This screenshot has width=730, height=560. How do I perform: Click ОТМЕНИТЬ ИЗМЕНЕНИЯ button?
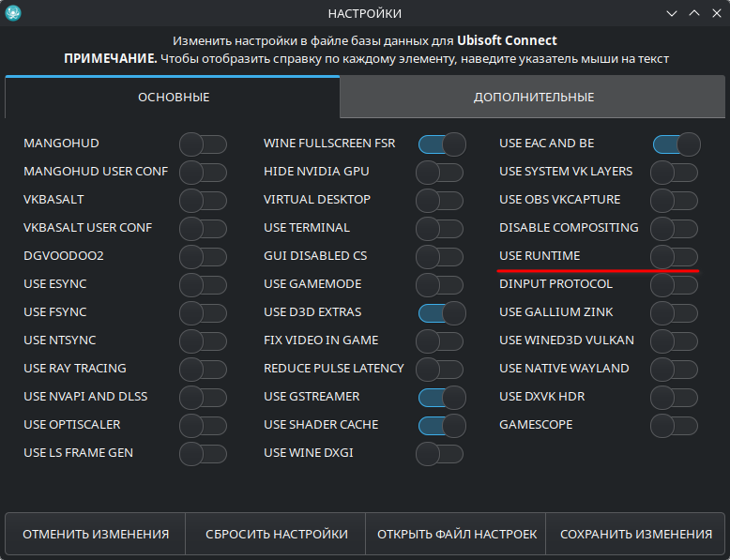click(x=96, y=534)
